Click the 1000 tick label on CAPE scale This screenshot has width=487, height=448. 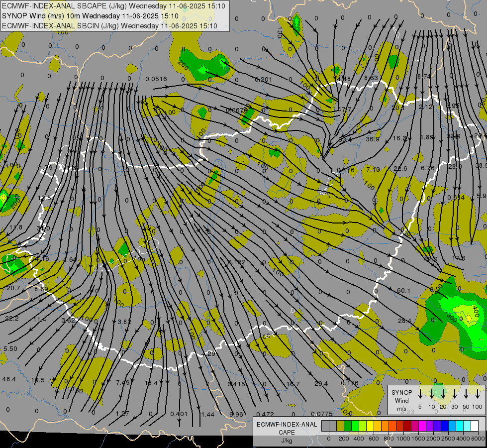tap(403, 439)
